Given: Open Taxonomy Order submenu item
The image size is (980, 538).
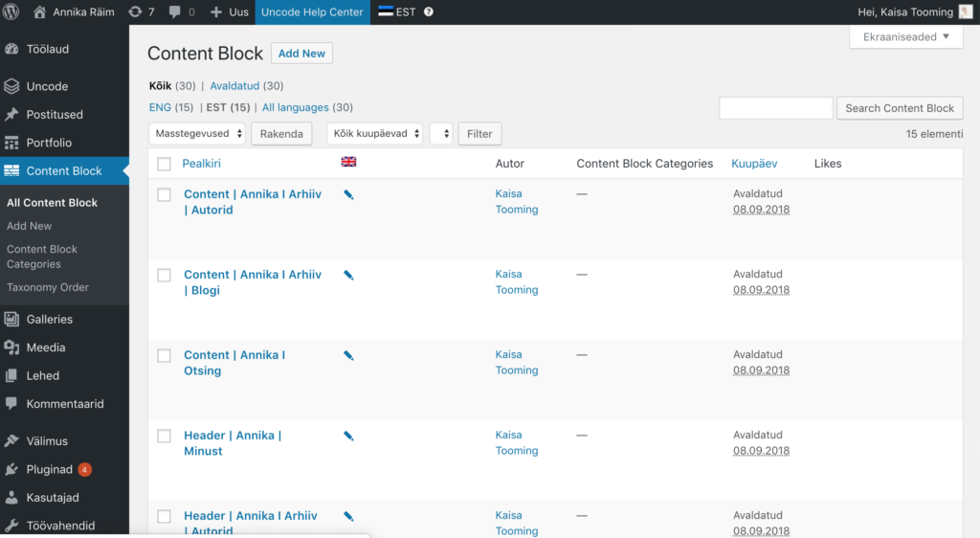Looking at the screenshot, I should point(48,287).
